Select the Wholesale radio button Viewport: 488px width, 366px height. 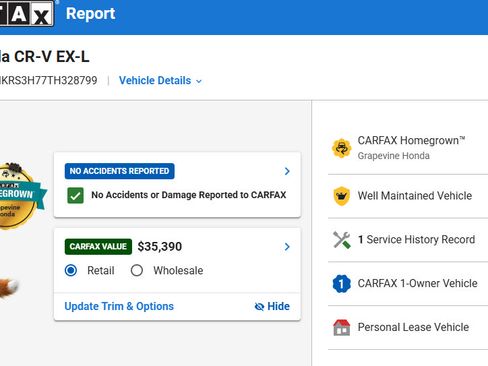[x=137, y=270]
